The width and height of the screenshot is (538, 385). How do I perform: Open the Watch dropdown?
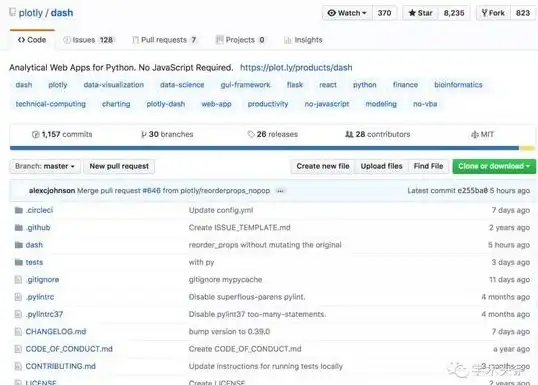point(347,13)
